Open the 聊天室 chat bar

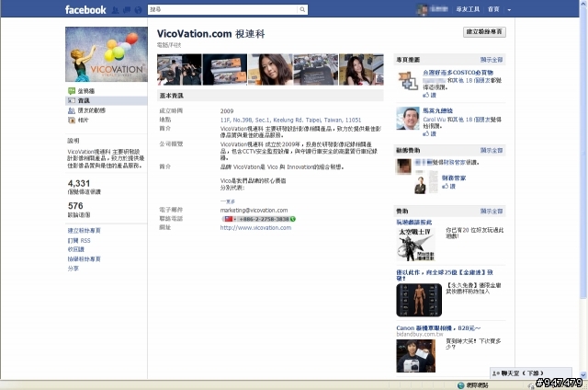531,373
